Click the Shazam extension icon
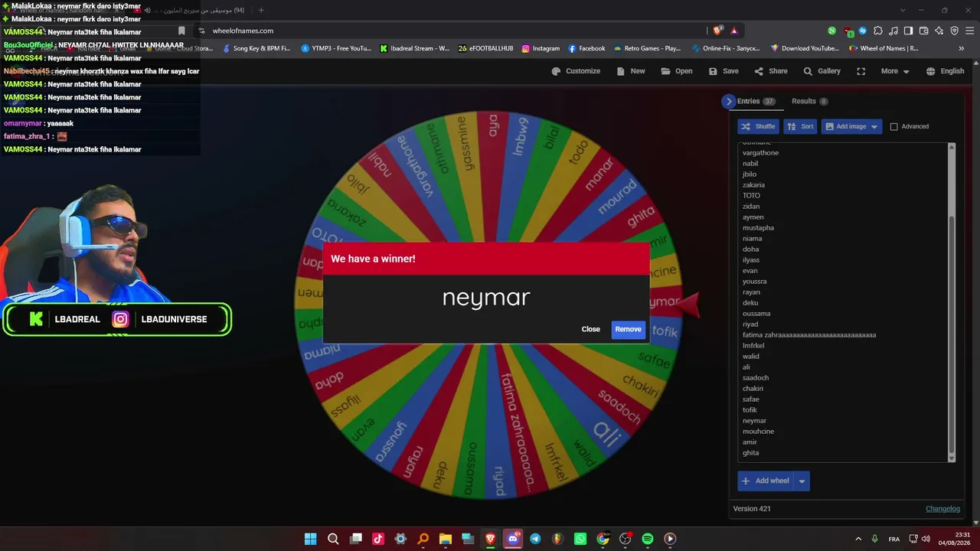Screen dimensions: 980x551 click(863, 31)
